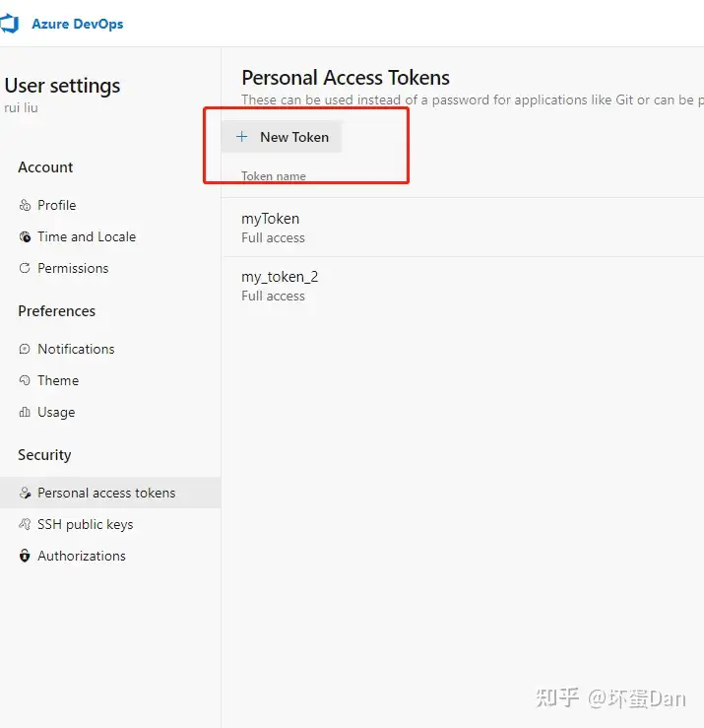Click the Profile person icon
This screenshot has width=704, height=728.
[25, 205]
